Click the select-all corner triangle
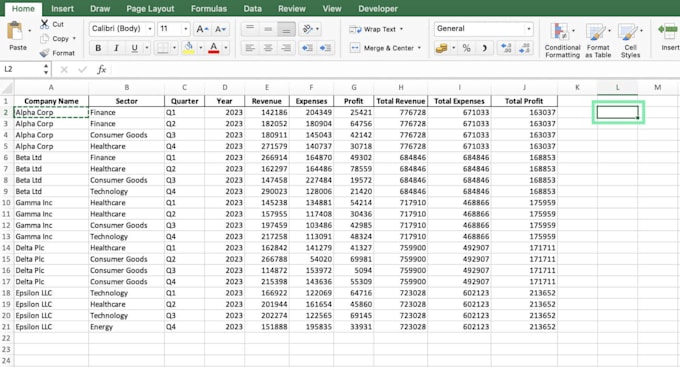680x367 pixels. coord(7,88)
